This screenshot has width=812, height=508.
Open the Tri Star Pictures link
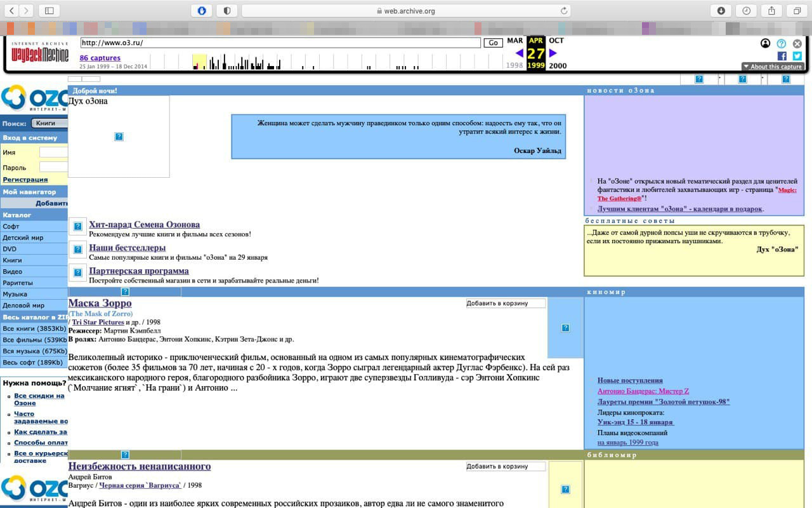[98, 323]
